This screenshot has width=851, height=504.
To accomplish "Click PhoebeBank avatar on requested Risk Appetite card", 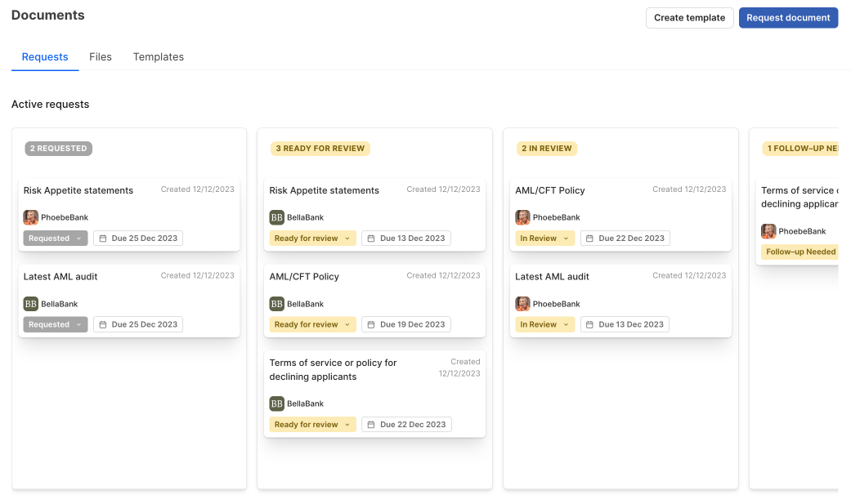I will click(x=31, y=217).
